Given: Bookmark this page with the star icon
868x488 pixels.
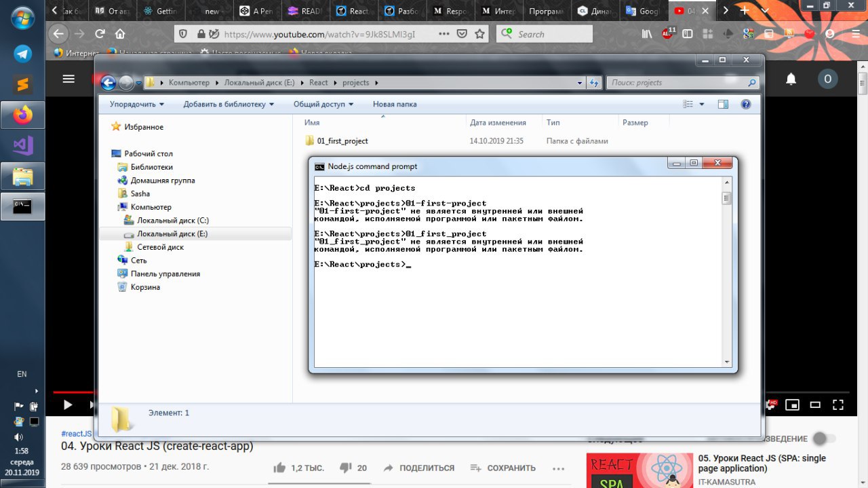Looking at the screenshot, I should pos(480,34).
